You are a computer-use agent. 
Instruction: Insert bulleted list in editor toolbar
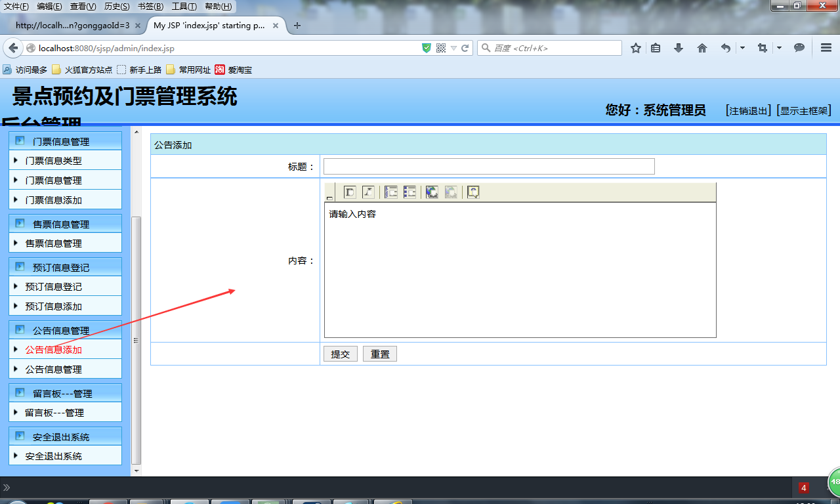[x=409, y=192]
